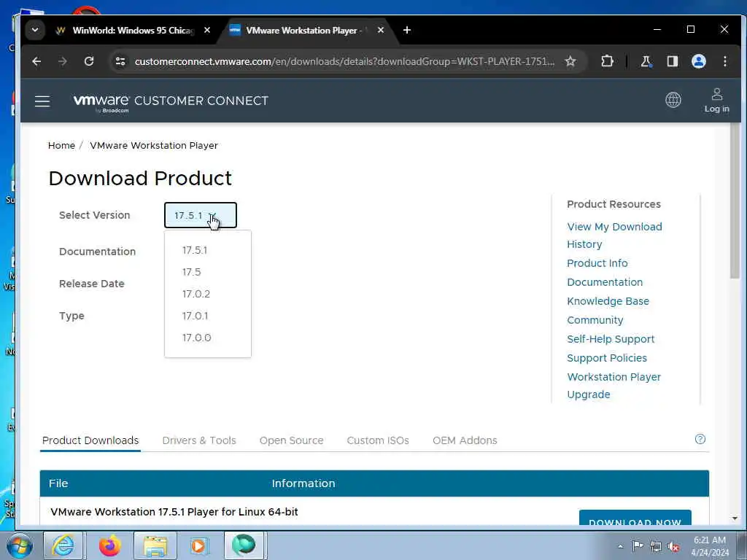Bookmark this page with the star icon
The width and height of the screenshot is (747, 560).
pos(570,61)
